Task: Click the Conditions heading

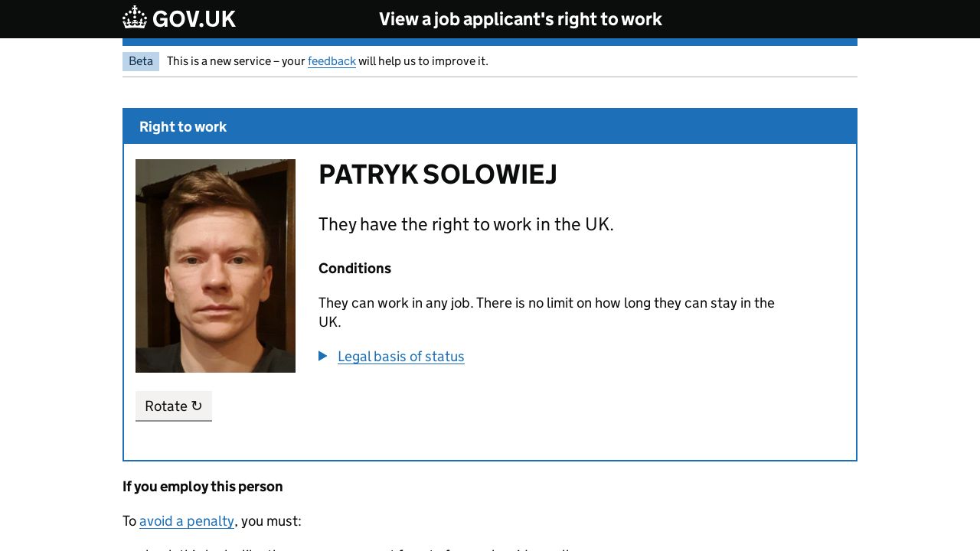Action: point(354,269)
